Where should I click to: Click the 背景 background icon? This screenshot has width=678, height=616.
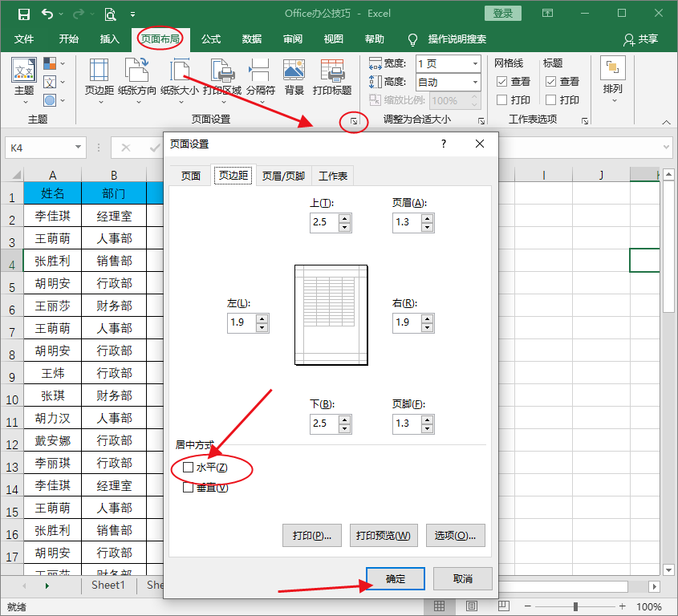coord(294,77)
